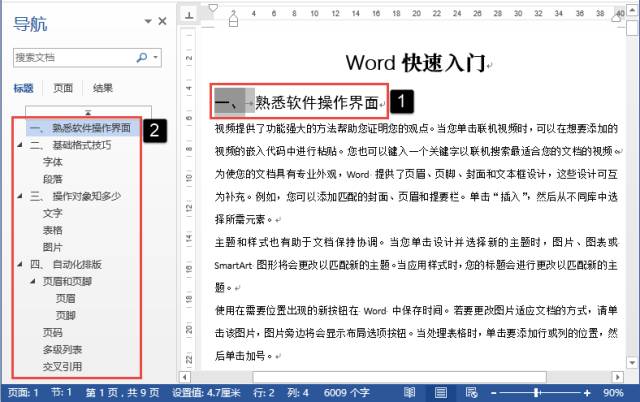Viewport: 640px width, 402px height.
Task: Switch to the 页面 tab
Action: (63, 88)
